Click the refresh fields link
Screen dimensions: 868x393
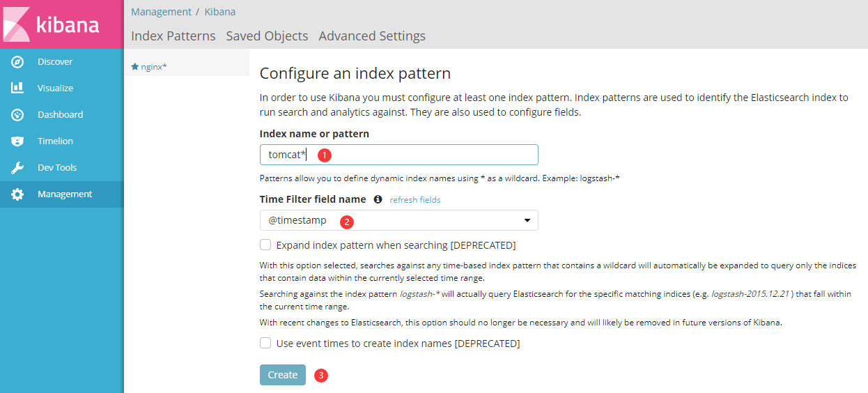(x=415, y=200)
